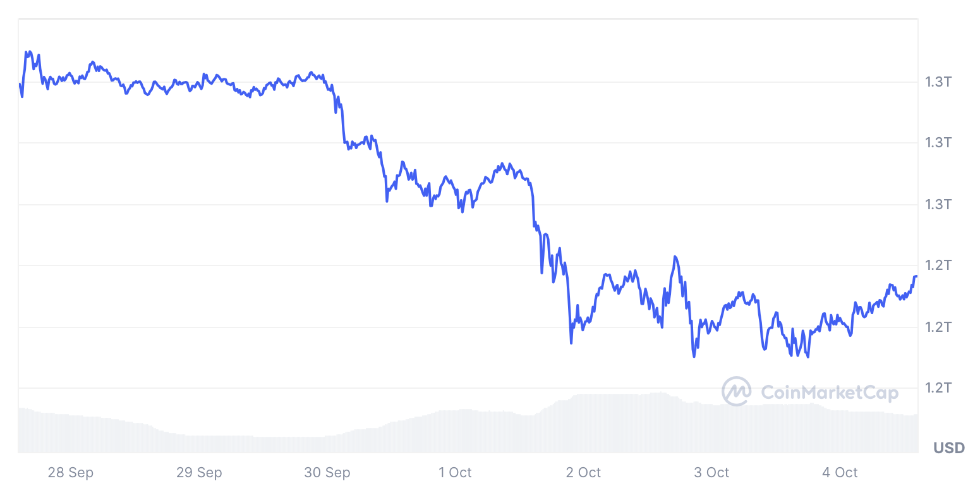
Task: Click the 30 Sep axis date
Action: [327, 472]
